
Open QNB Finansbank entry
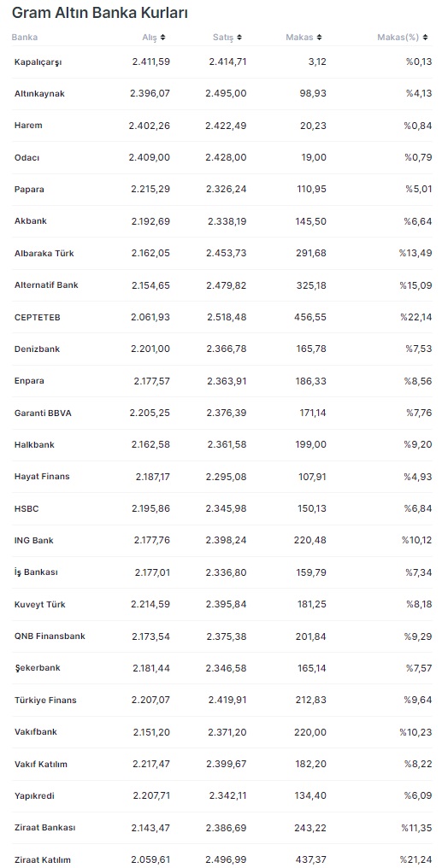222,636
